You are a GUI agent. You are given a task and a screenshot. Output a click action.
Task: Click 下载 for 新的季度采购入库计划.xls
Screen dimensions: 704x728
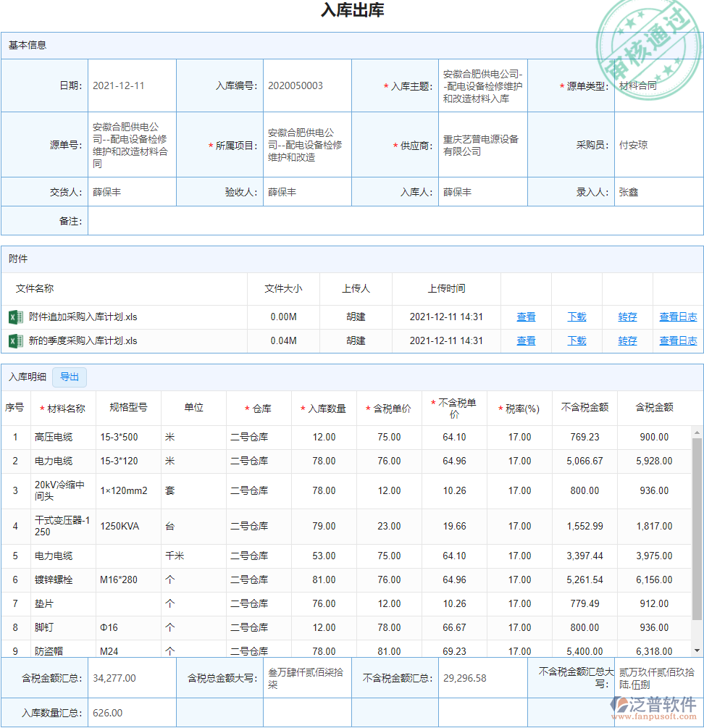(x=577, y=340)
